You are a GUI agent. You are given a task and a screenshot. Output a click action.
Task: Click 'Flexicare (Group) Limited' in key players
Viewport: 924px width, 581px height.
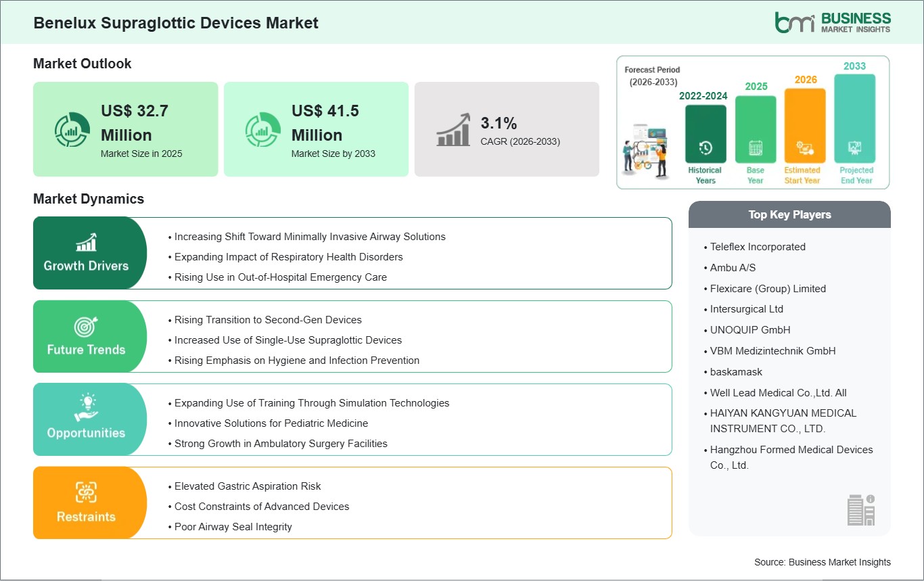(x=768, y=289)
